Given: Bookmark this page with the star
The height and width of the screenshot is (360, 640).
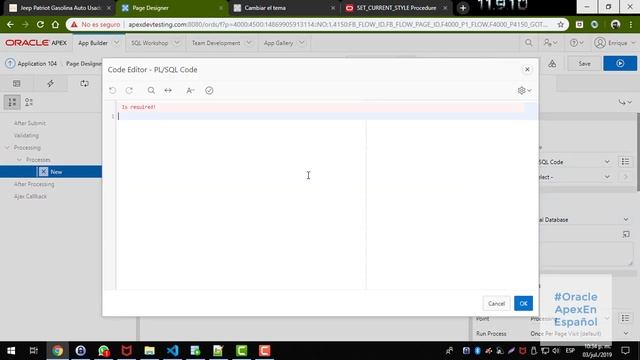Looking at the screenshot, I should (560, 24).
